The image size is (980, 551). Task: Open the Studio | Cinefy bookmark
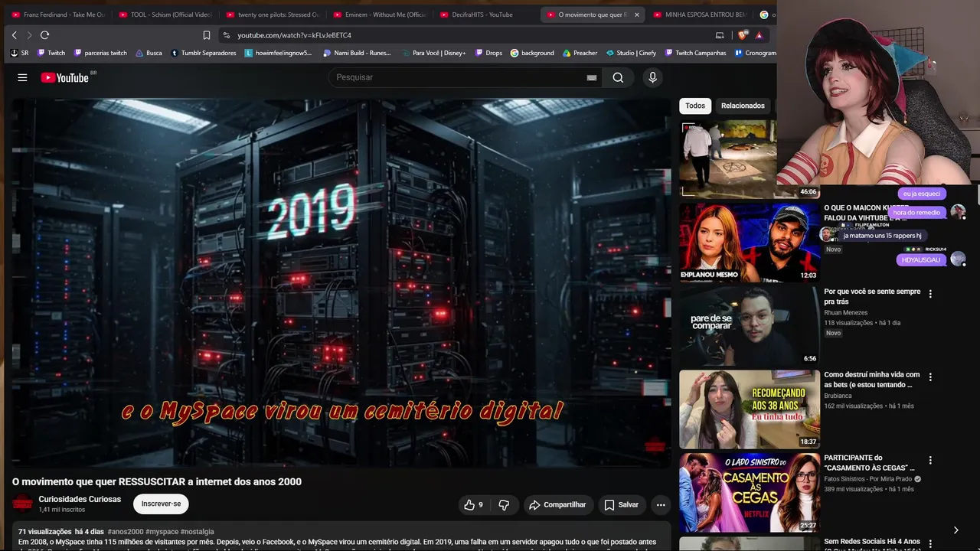tap(631, 53)
